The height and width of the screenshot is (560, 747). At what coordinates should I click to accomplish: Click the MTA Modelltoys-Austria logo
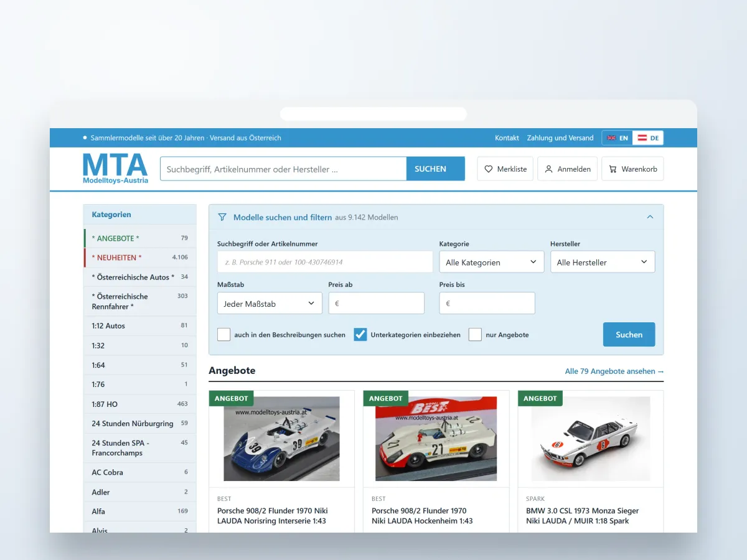(115, 169)
